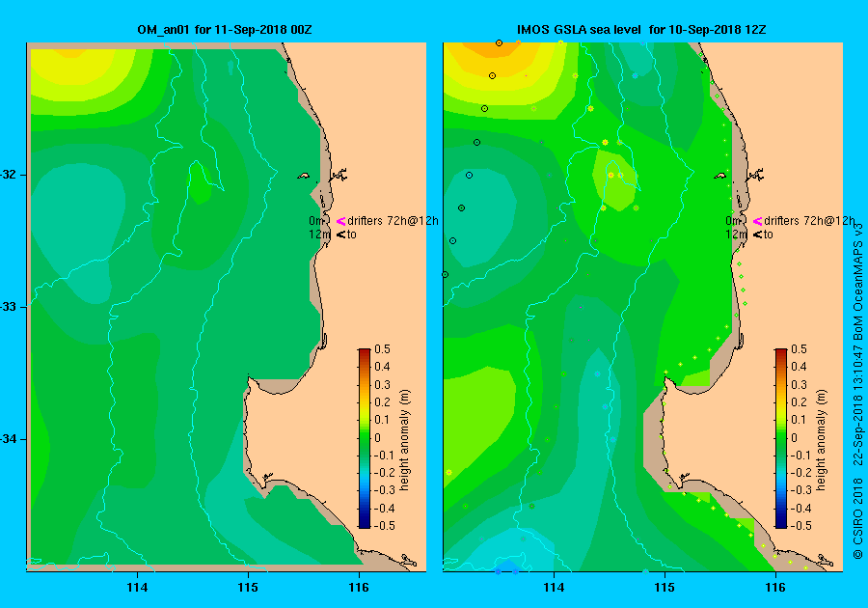Click the orange high-anomaly area in the right map corner
Viewport: 868px width, 608px height.
click(x=493, y=50)
